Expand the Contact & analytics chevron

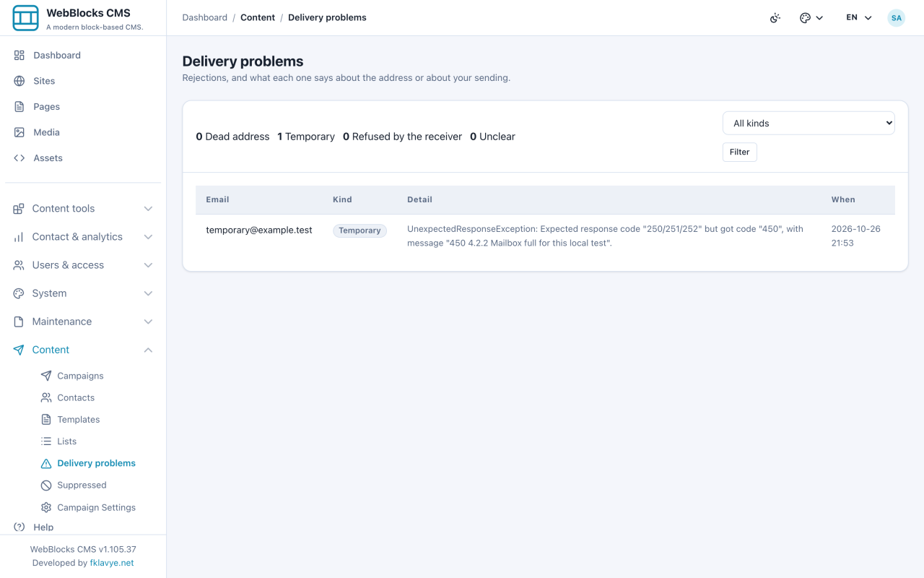(x=148, y=237)
